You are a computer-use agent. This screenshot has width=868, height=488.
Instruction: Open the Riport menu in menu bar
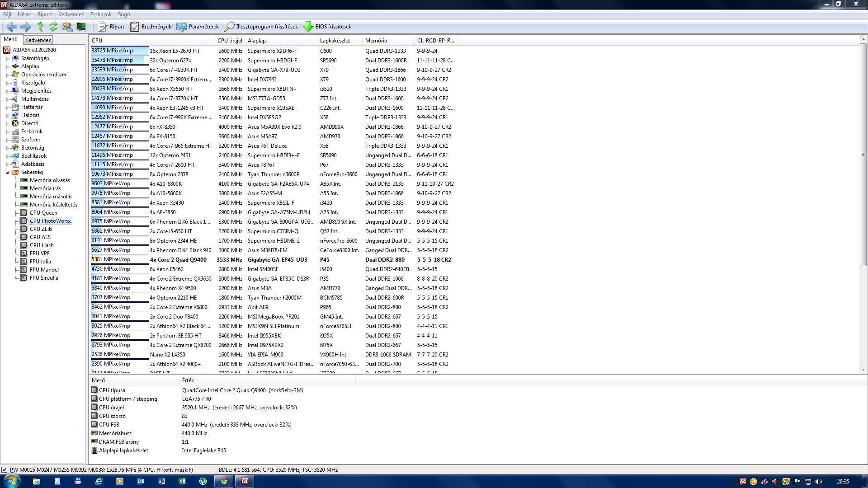point(45,14)
